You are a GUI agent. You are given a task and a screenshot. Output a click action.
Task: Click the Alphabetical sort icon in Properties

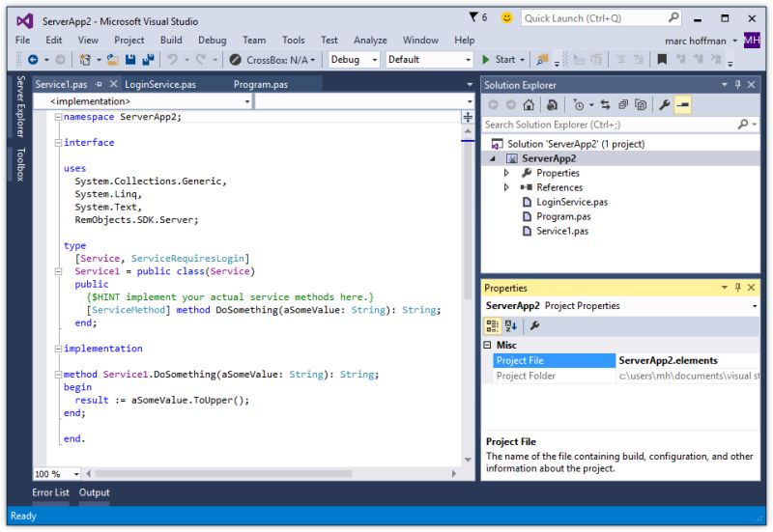511,325
